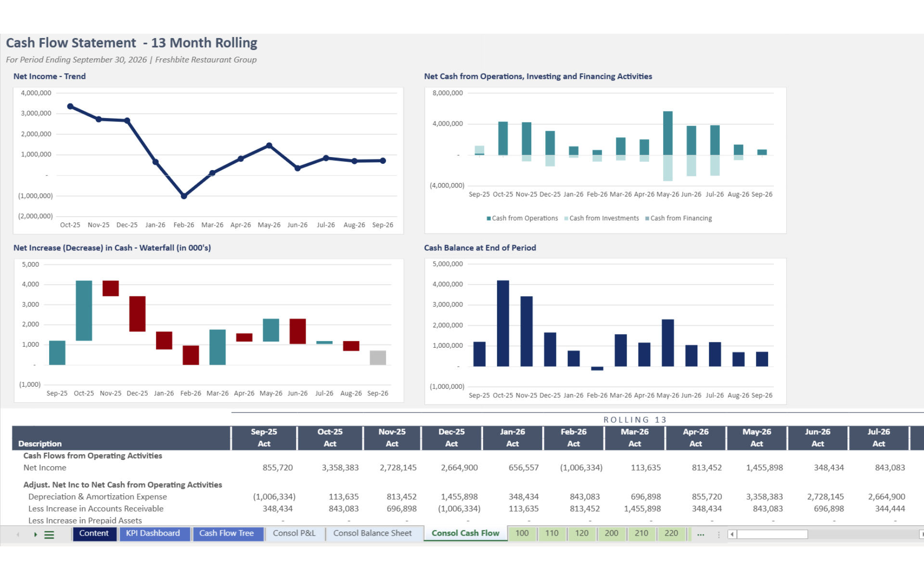Switch to sheet tab 220
The height and width of the screenshot is (578, 924).
671,533
